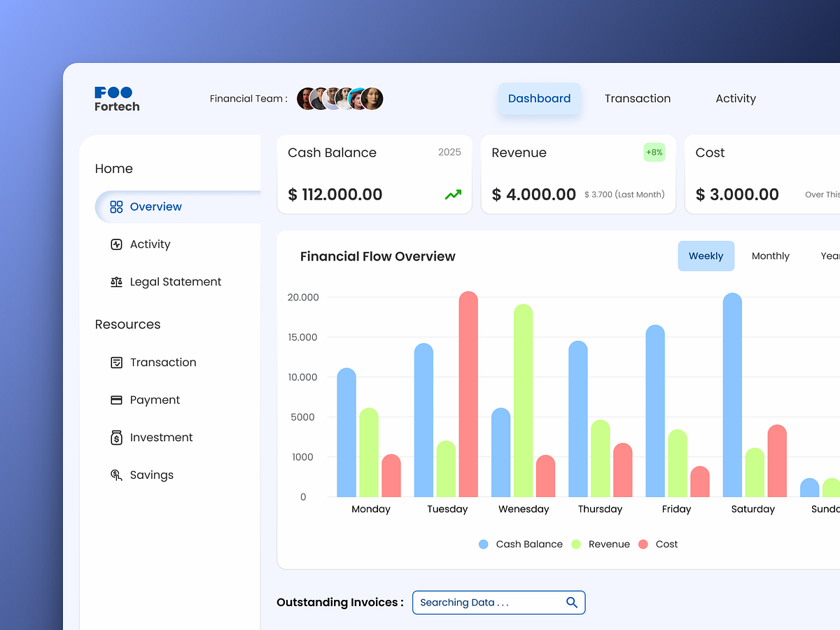The height and width of the screenshot is (630, 840).
Task: Click the last Financial Team avatar
Action: (x=372, y=99)
